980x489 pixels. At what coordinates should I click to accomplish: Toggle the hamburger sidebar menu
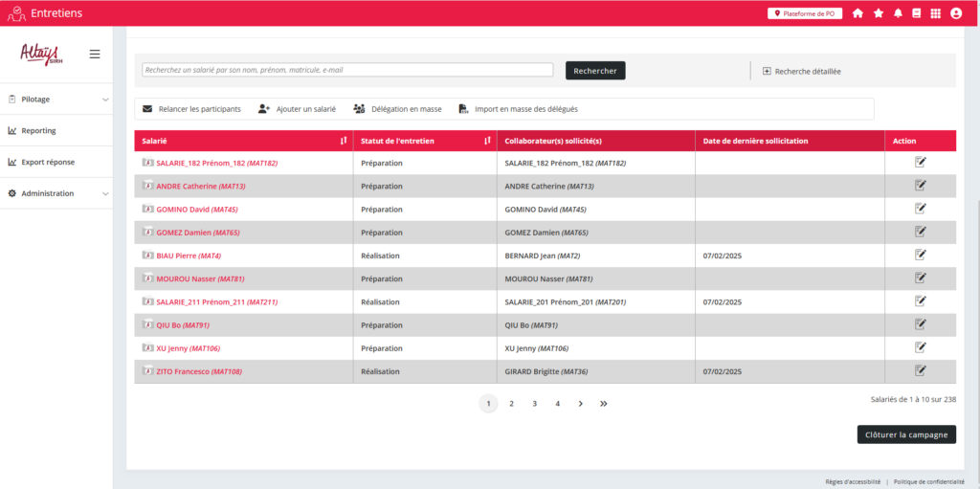pos(95,54)
